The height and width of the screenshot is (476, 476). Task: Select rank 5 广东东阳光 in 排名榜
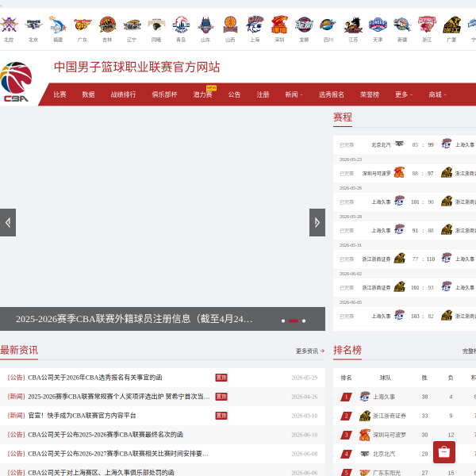[405, 470]
